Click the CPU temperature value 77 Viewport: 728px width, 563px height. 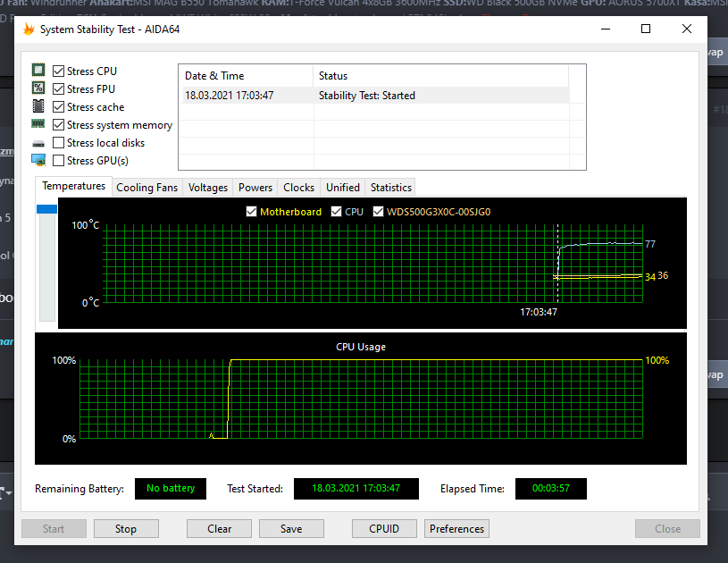pos(650,244)
